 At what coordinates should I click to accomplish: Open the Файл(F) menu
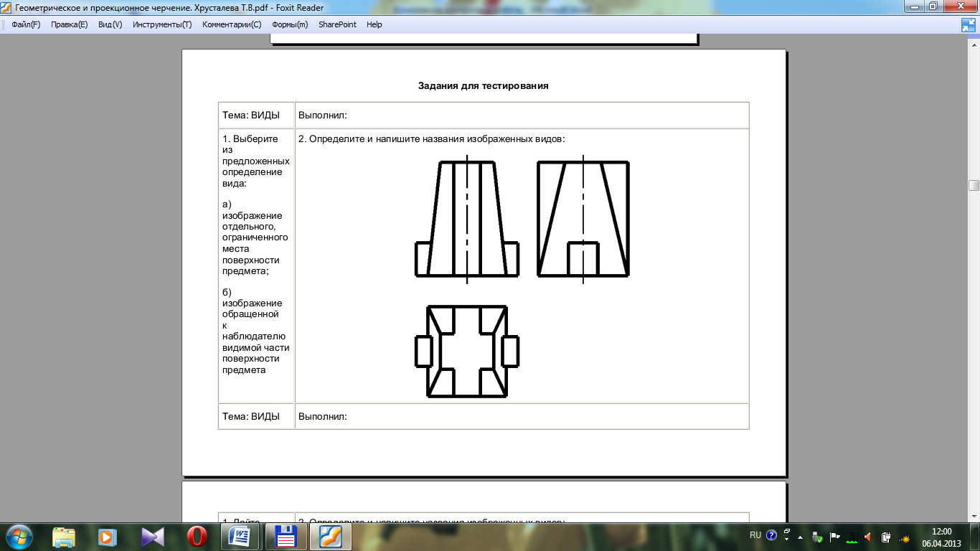coord(26,24)
